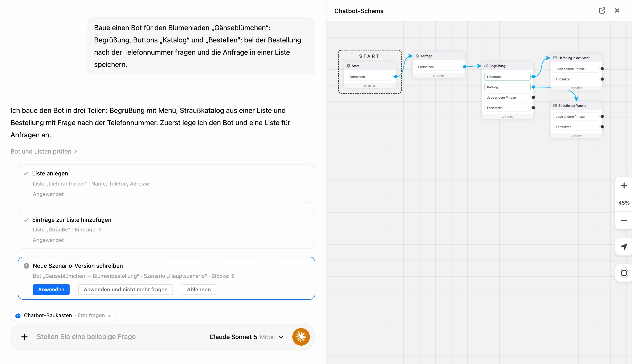Open the schema in a new window

click(x=602, y=10)
